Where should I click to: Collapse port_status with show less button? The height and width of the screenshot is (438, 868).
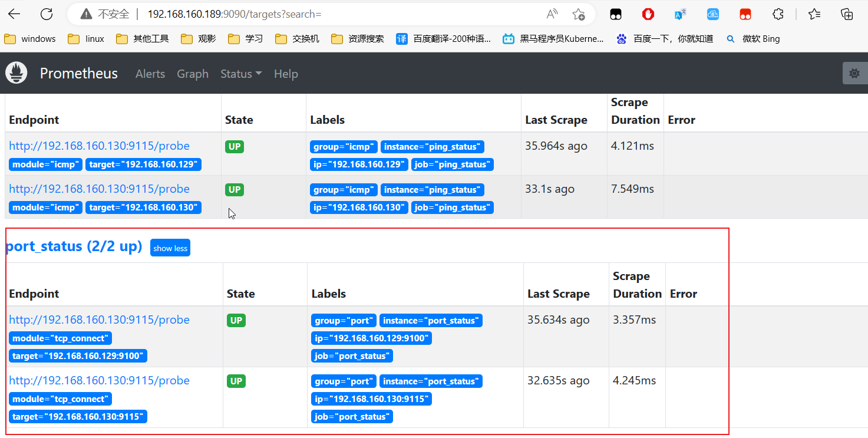pyautogui.click(x=170, y=248)
